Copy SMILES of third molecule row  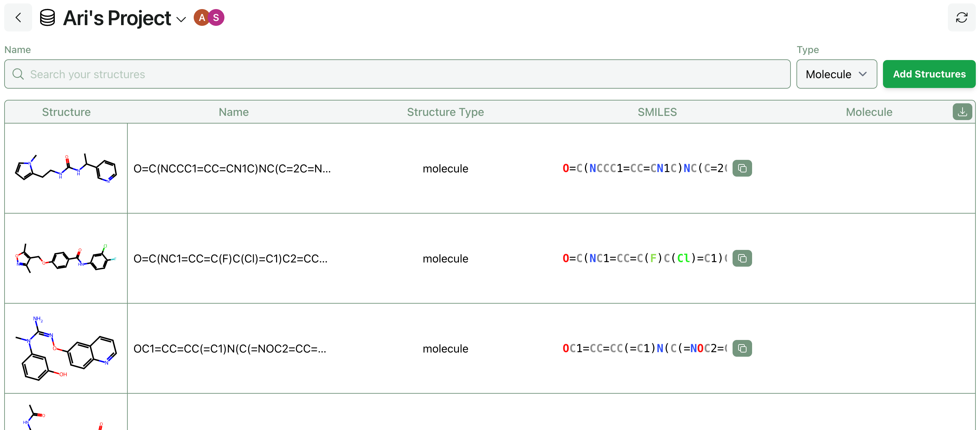point(742,348)
